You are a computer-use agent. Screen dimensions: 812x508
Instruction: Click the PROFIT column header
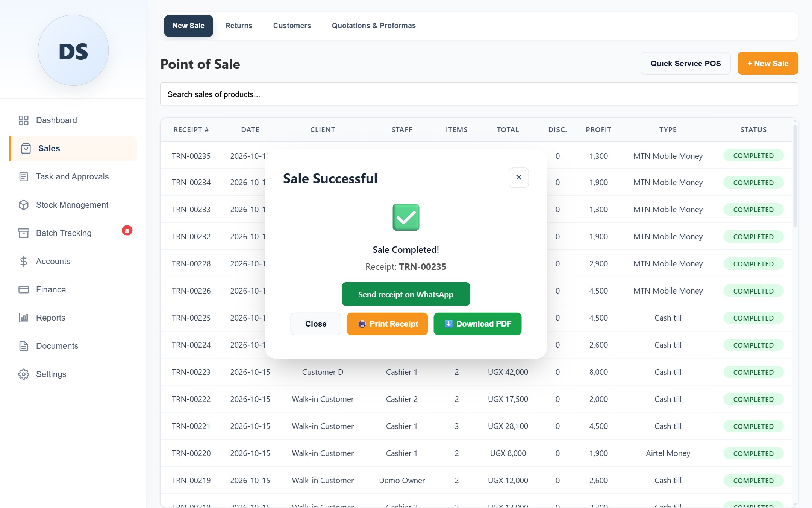click(598, 129)
